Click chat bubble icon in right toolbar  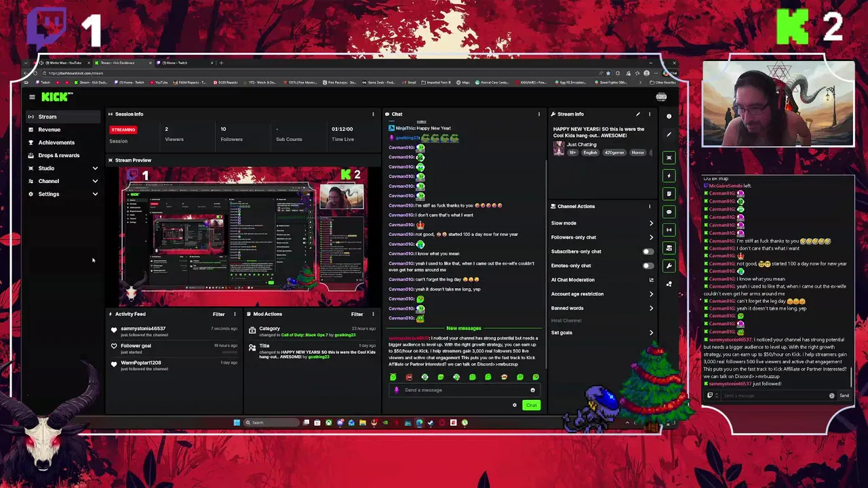point(669,211)
